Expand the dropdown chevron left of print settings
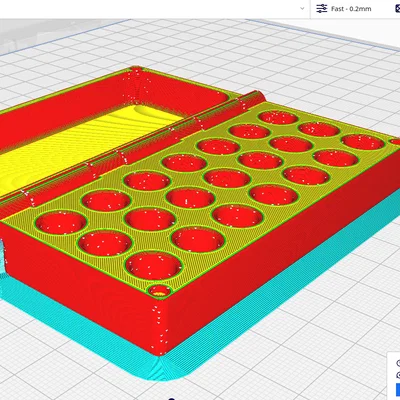Image resolution: width=400 pixels, height=400 pixels. point(302,9)
